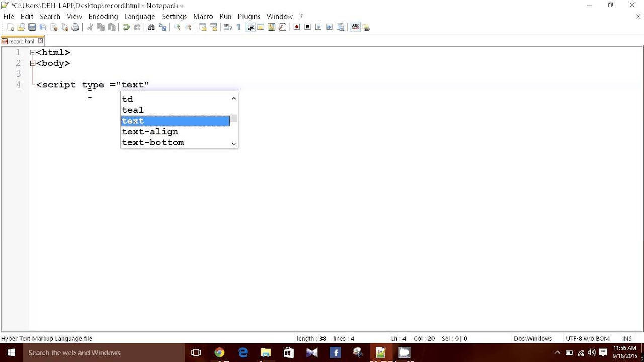Open the Language menu
Viewport: 644px width, 362px height.
coord(139,16)
